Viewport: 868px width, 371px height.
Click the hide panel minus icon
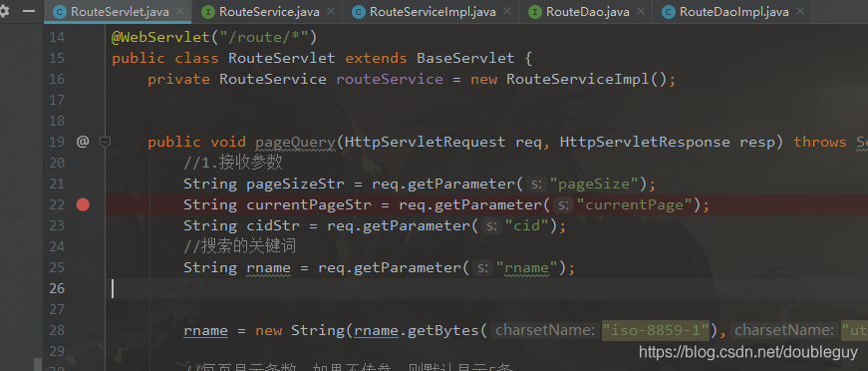[x=29, y=11]
